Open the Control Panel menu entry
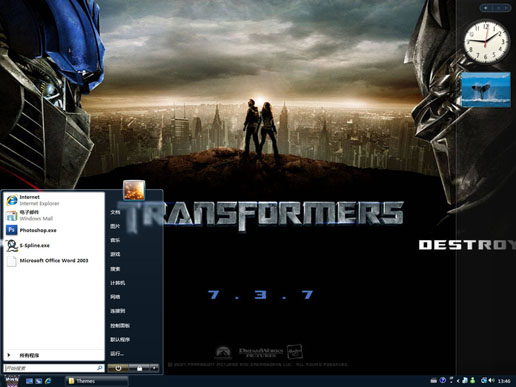 [x=120, y=325]
